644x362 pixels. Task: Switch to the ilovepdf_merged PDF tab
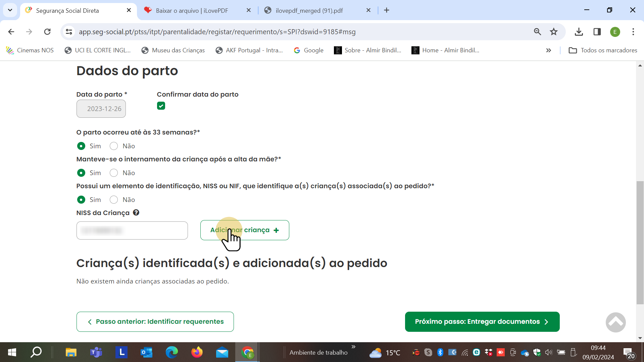click(309, 10)
